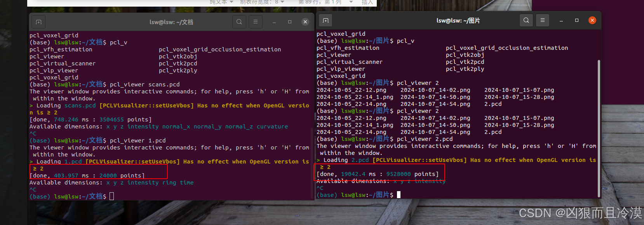Click normal_z in the ~/文档 terminal
This screenshot has width=644, height=225.
(x=239, y=127)
